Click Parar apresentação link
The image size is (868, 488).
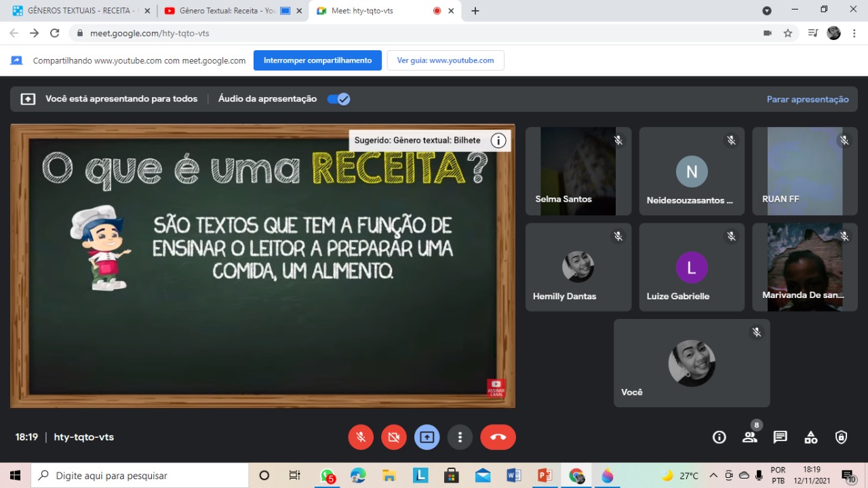(808, 99)
